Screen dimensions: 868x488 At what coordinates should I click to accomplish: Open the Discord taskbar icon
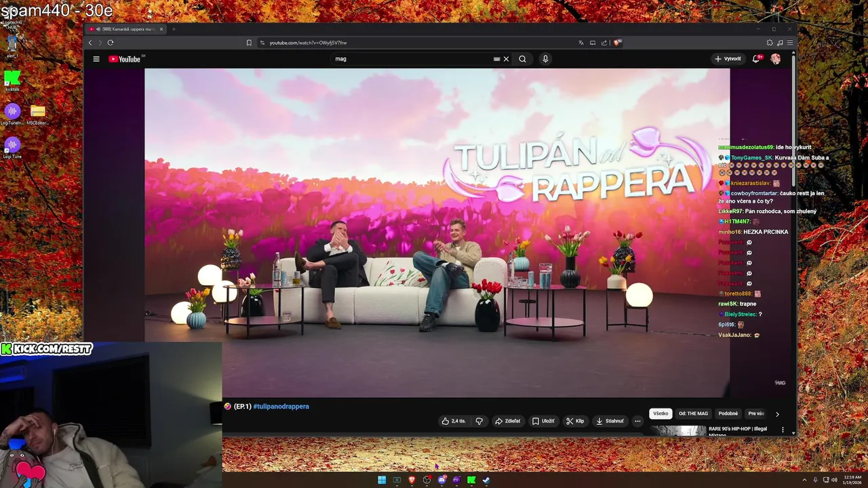tap(441, 480)
